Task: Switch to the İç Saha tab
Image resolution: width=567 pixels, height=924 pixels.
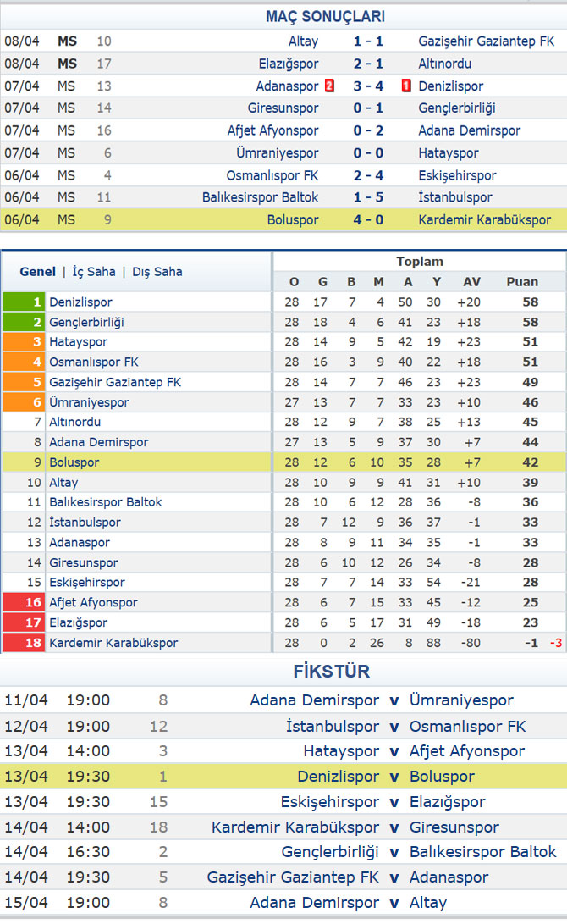Action: coord(94,272)
